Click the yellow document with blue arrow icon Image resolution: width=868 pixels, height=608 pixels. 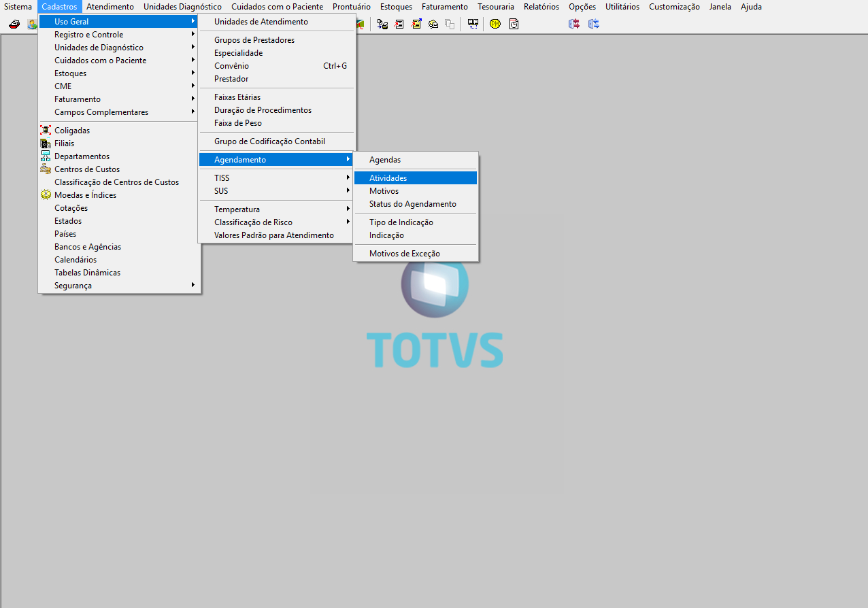pos(416,24)
